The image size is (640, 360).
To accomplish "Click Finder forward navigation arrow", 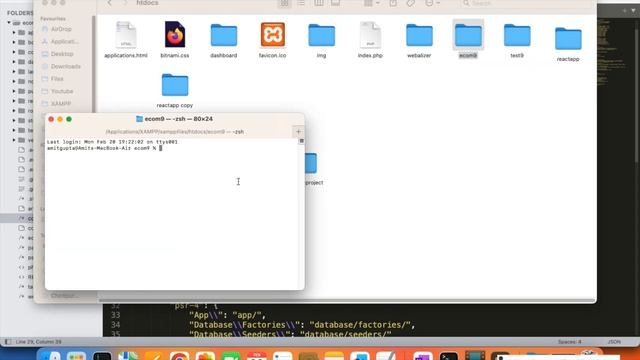I will [125, 3].
